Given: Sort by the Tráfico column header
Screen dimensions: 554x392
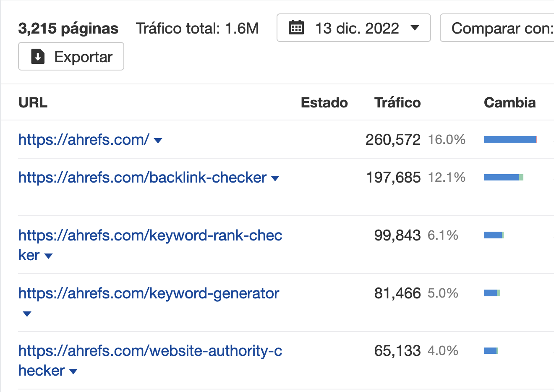Looking at the screenshot, I should (397, 103).
